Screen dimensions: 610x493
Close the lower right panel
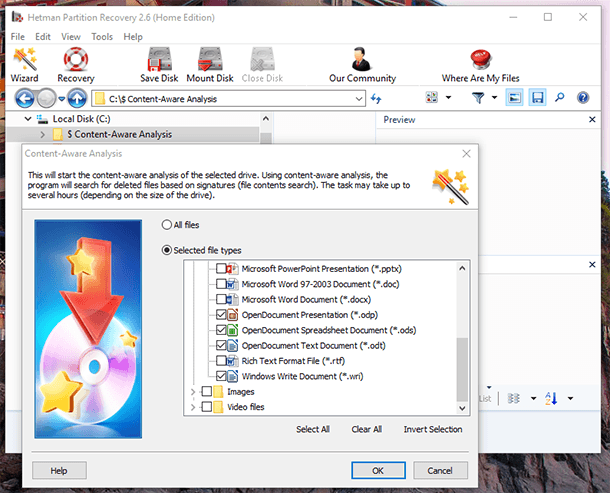tap(592, 265)
